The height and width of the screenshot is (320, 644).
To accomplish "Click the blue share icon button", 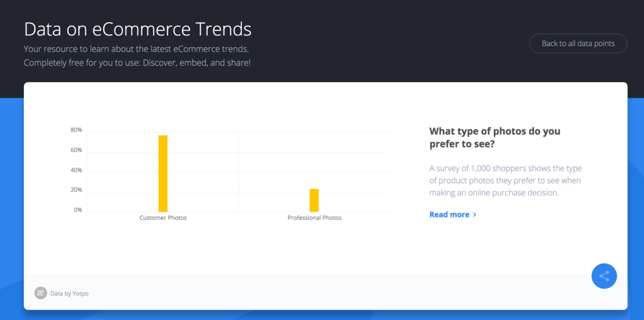I will pos(604,276).
